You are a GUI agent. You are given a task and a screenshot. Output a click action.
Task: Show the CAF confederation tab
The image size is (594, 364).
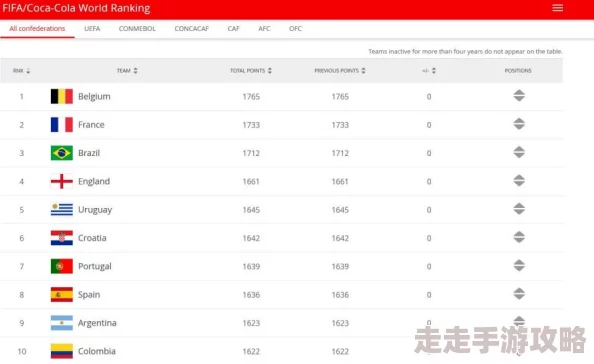(x=233, y=28)
